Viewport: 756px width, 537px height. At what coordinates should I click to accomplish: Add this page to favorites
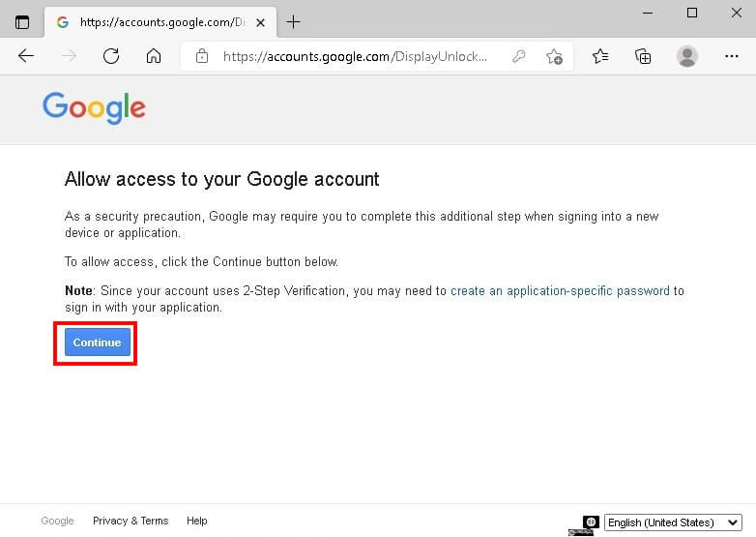click(x=555, y=56)
